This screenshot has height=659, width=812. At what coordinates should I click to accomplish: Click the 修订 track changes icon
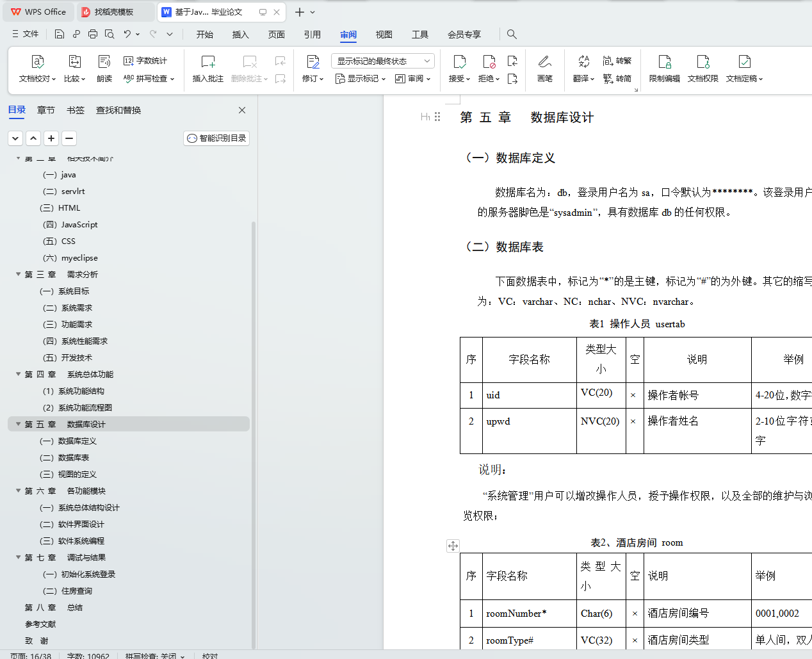[313, 62]
